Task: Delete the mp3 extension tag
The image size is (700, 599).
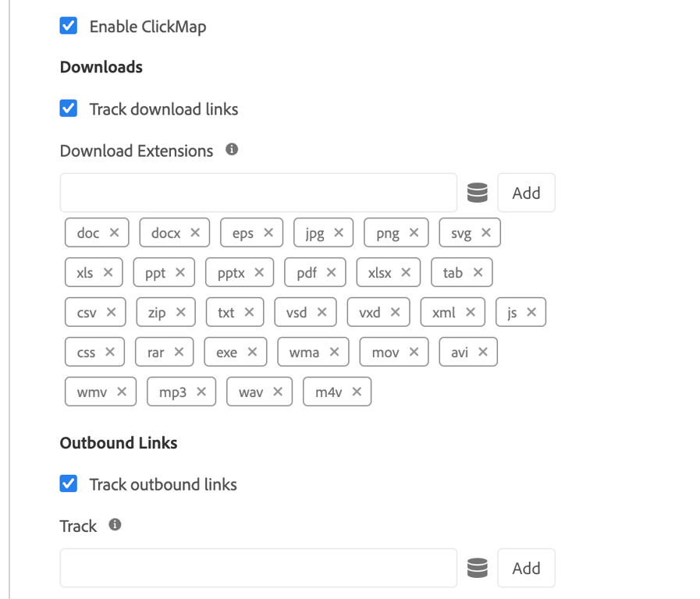Action: click(201, 392)
